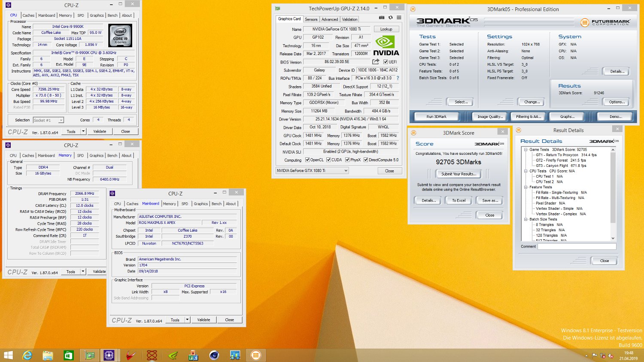Collapse the Batch Size Tests tree node
The image size is (644, 362).
click(526, 219)
